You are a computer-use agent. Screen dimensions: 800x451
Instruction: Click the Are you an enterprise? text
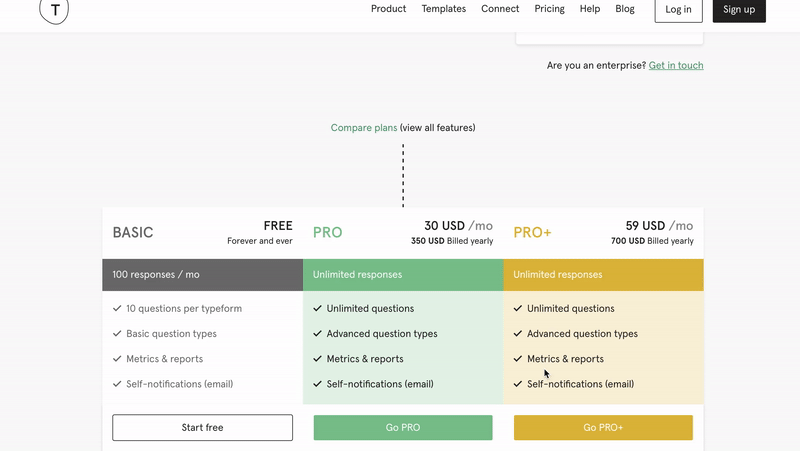tap(596, 65)
